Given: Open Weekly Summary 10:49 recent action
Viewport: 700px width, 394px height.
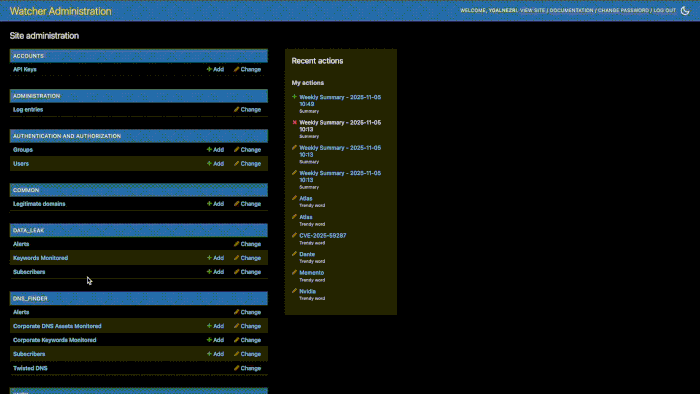Looking at the screenshot, I should 340,100.
